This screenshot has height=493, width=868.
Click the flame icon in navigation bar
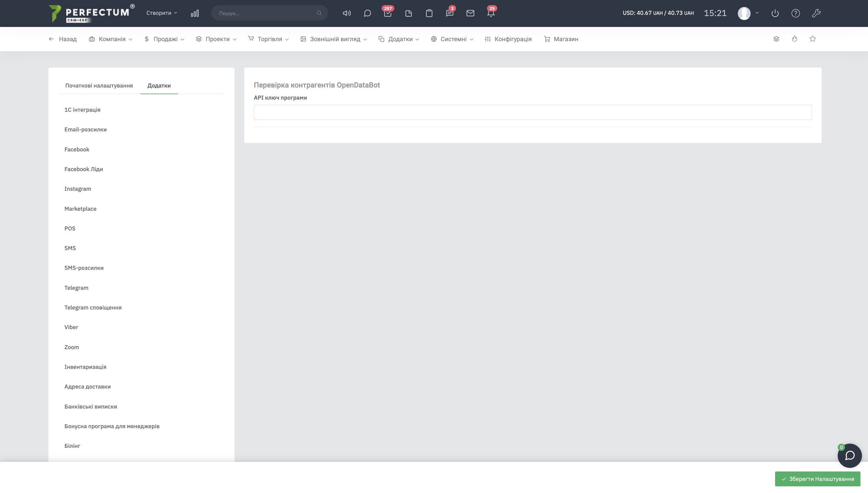[x=794, y=39]
